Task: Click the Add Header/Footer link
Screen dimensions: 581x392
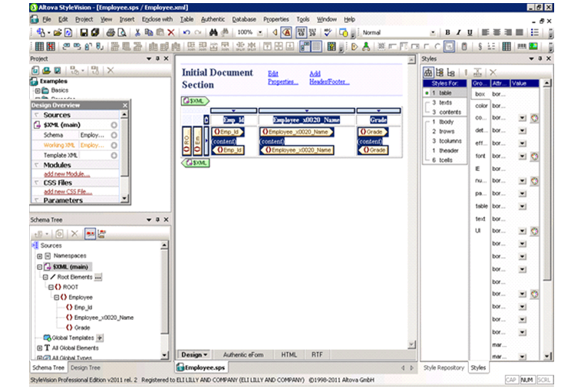Action: [x=329, y=77]
